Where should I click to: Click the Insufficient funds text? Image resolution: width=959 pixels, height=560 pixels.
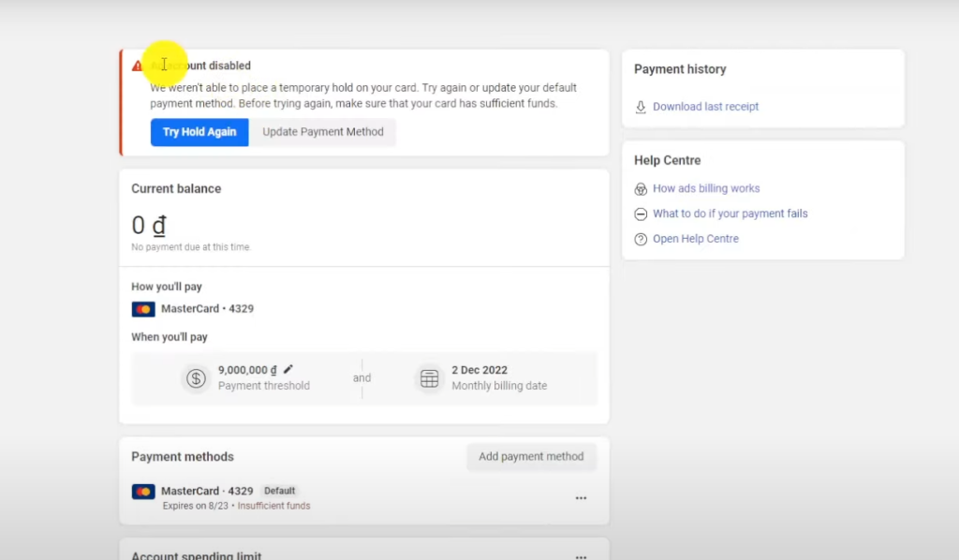click(x=273, y=506)
